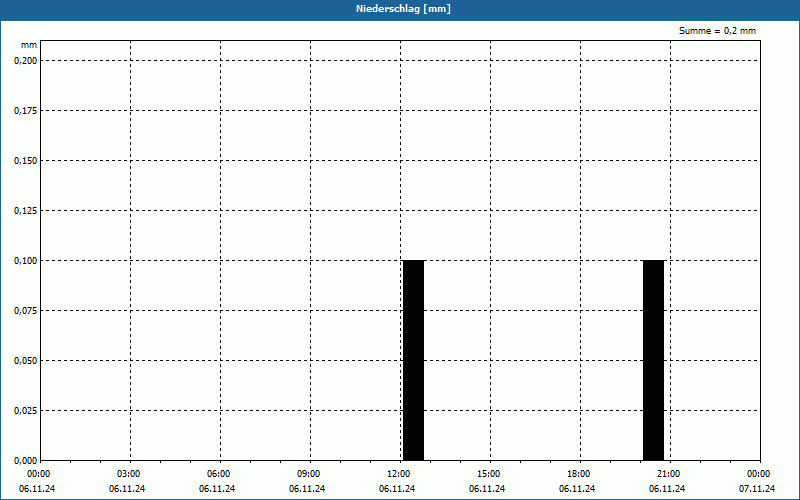Click the 06.11.24 date under 12:00
Screen dimensions: 800x500
click(x=397, y=489)
